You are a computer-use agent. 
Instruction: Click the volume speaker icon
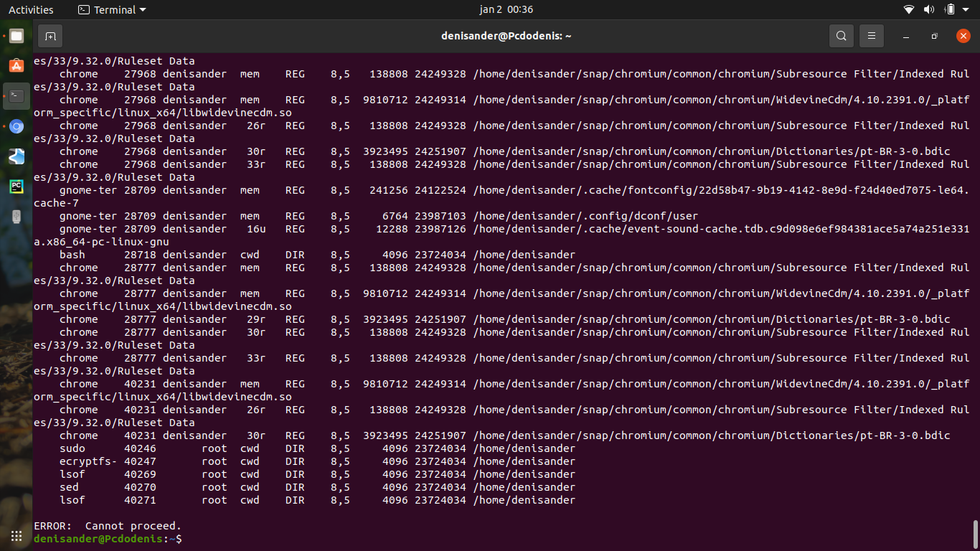(x=929, y=10)
